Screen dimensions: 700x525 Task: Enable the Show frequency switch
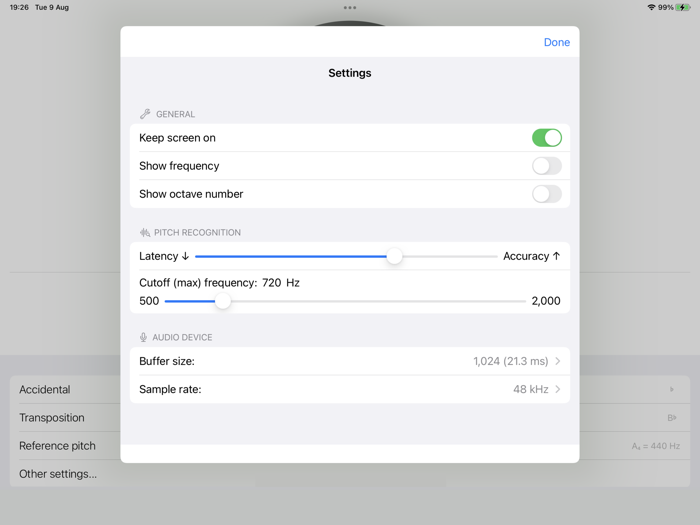tap(546, 166)
